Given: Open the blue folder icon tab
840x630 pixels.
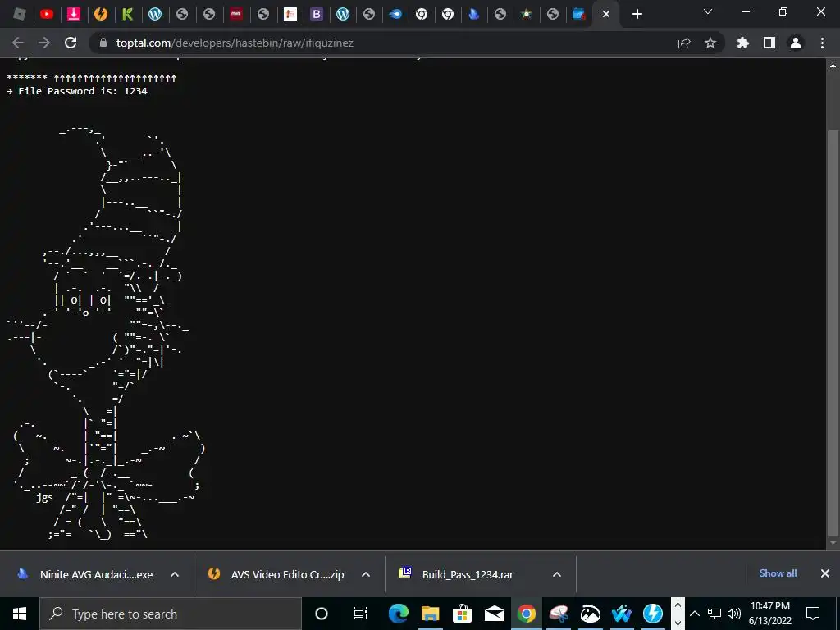Looking at the screenshot, I should point(578,14).
